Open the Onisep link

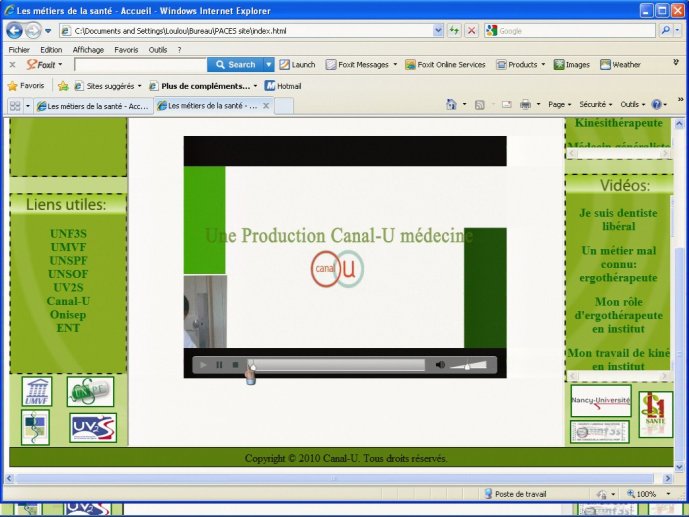tap(68, 315)
